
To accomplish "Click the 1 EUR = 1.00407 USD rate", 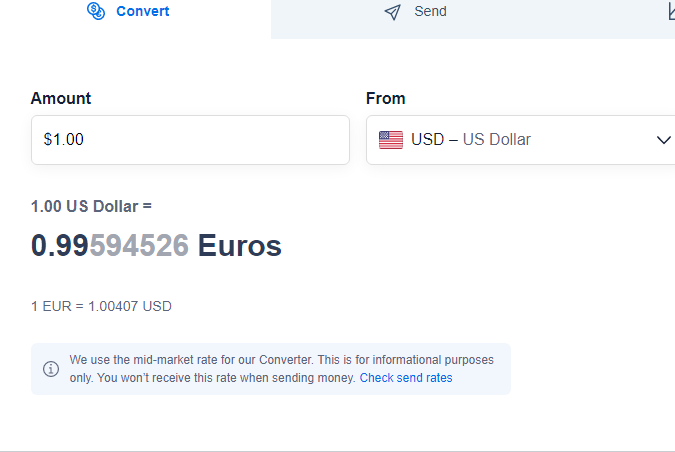I will [x=102, y=306].
